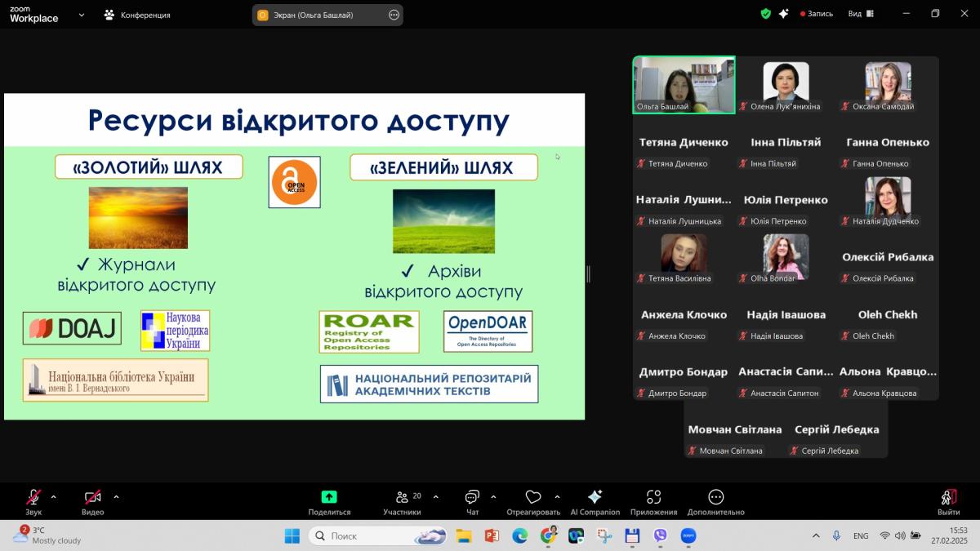Expand the video options arrow beside Видео
Image resolution: width=980 pixels, height=551 pixels.
click(116, 496)
